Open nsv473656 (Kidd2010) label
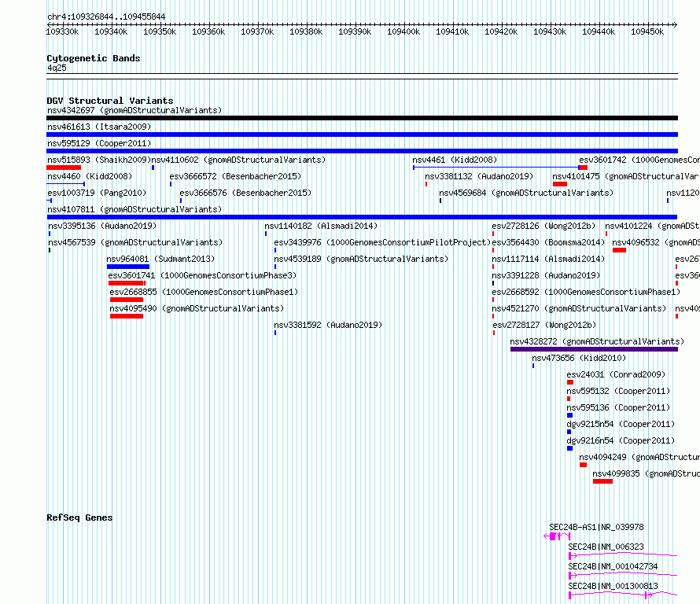Screen dimensions: 700x604 pos(579,358)
